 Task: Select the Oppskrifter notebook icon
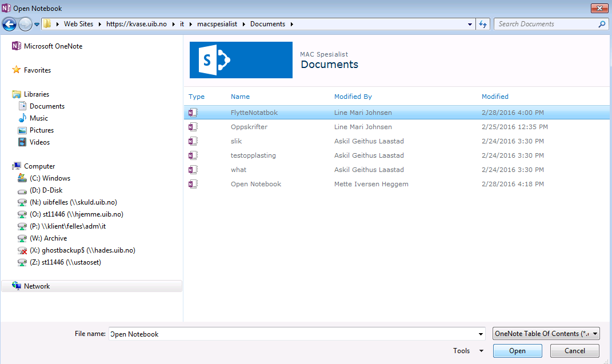[x=193, y=127]
